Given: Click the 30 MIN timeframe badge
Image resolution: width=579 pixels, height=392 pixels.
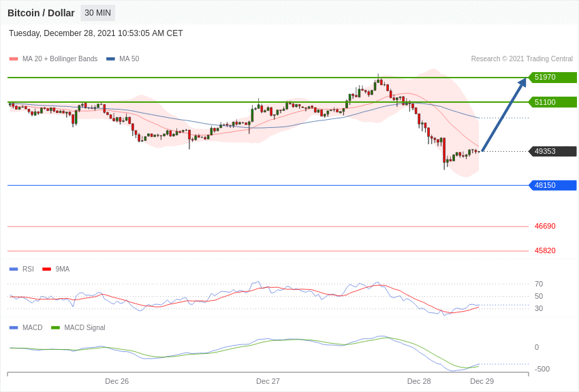Looking at the screenshot, I should pos(98,13).
